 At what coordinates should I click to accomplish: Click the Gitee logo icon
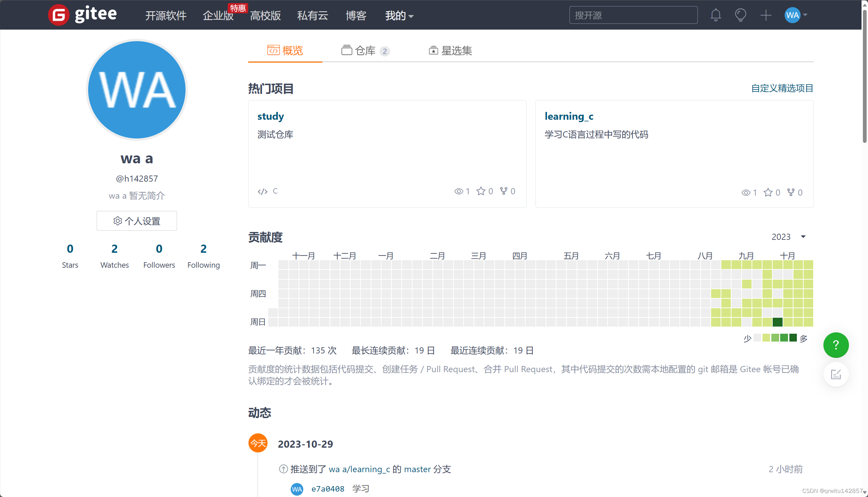click(x=59, y=15)
